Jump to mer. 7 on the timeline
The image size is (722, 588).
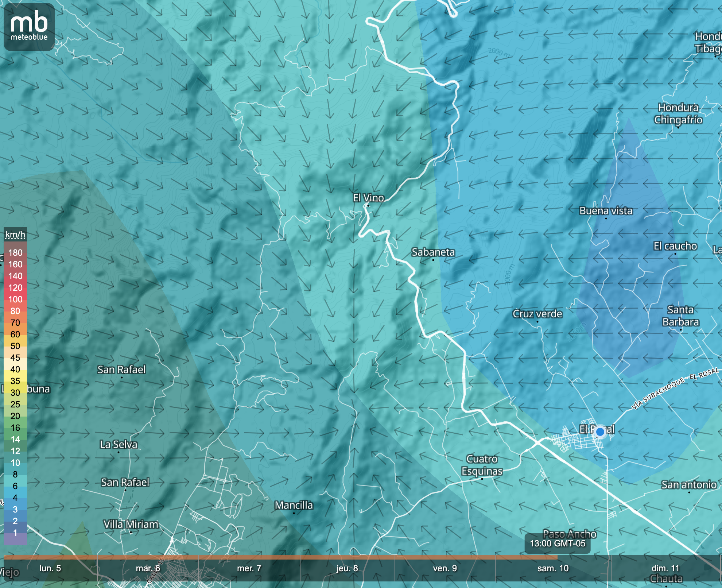click(x=249, y=568)
